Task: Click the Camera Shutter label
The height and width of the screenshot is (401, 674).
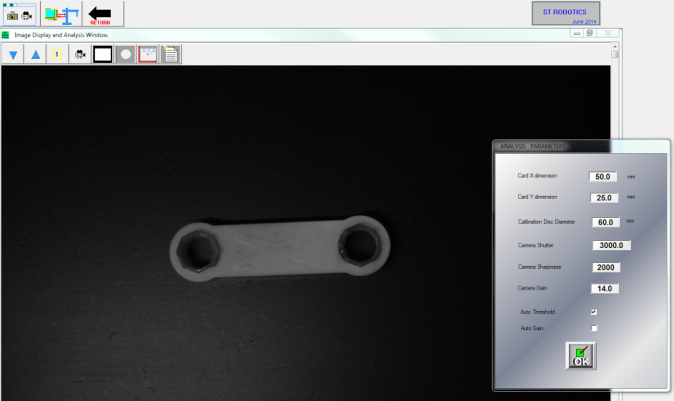Action: click(536, 245)
